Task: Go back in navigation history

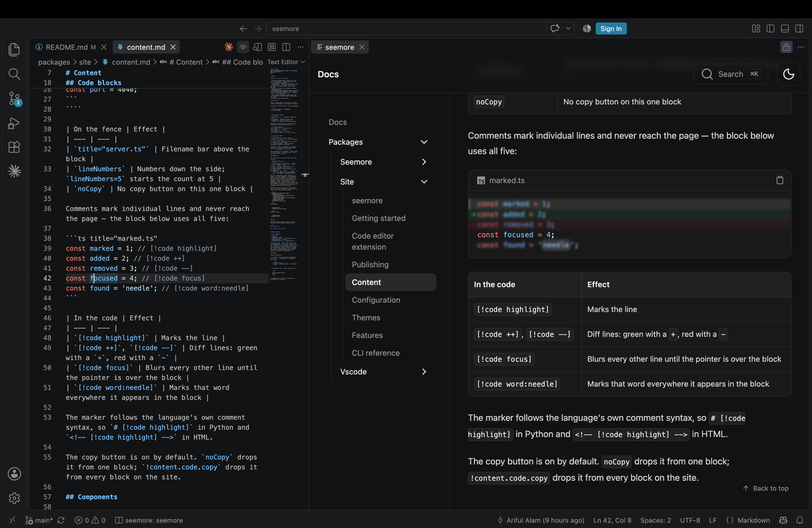Action: (243, 28)
